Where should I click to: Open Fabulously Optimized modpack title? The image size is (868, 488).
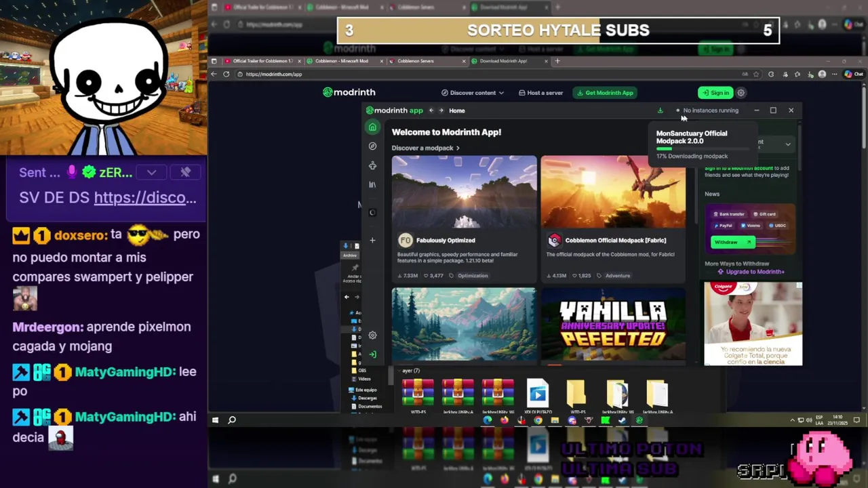click(446, 240)
